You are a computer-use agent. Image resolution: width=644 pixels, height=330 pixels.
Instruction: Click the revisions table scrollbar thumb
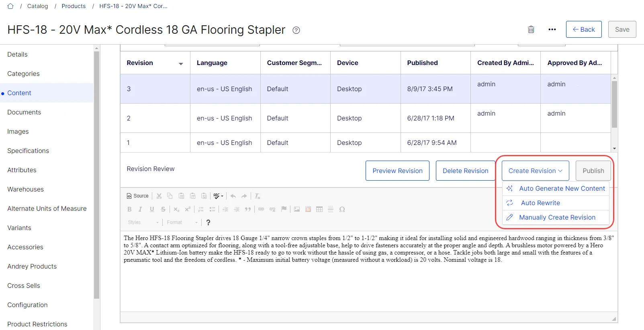coord(614,104)
